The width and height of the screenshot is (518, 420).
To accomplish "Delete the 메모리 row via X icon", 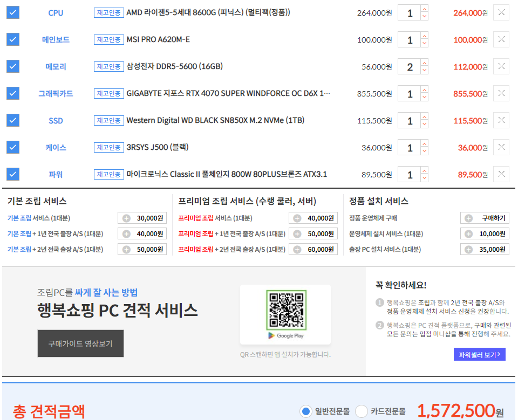I will pos(501,66).
